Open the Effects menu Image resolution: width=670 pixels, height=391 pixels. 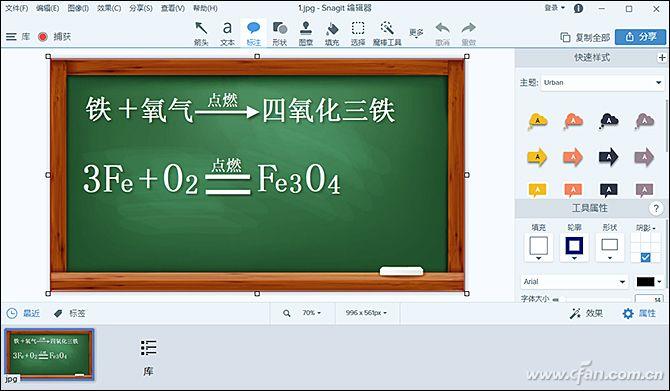[109, 8]
